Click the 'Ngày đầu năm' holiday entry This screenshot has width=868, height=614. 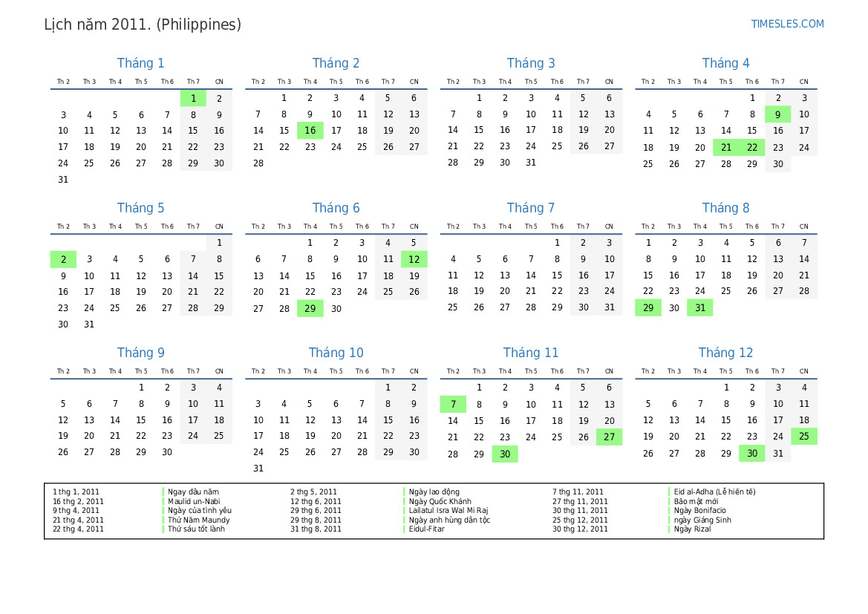tap(193, 491)
